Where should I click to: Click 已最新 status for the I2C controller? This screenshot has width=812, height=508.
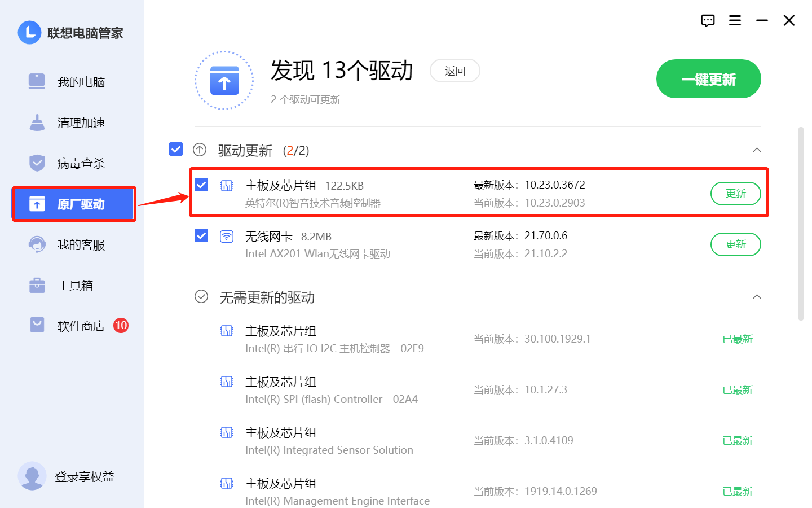tap(738, 339)
